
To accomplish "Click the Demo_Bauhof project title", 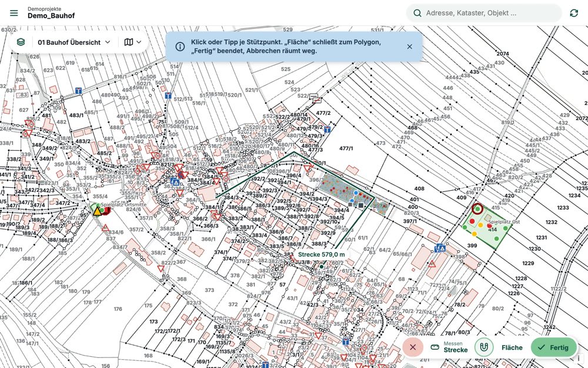I will click(51, 16).
